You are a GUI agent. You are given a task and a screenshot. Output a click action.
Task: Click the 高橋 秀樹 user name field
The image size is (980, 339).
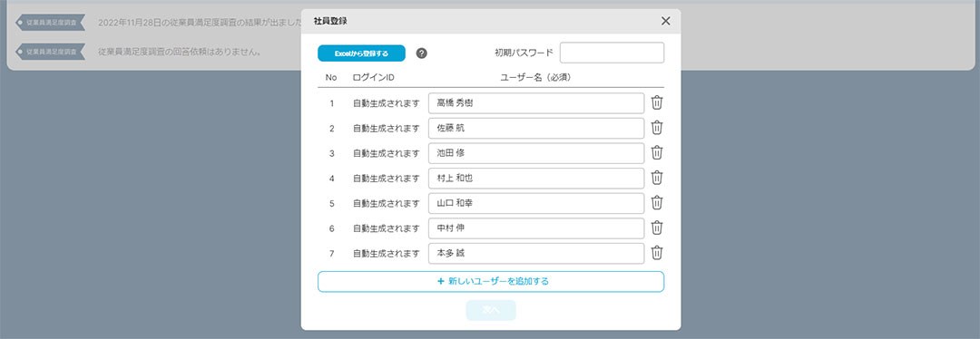536,103
